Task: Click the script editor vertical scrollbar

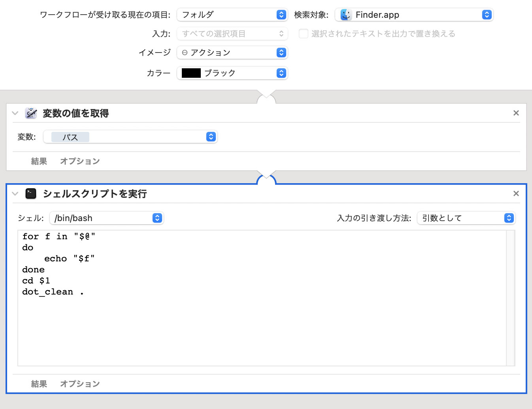Action: tap(511, 298)
